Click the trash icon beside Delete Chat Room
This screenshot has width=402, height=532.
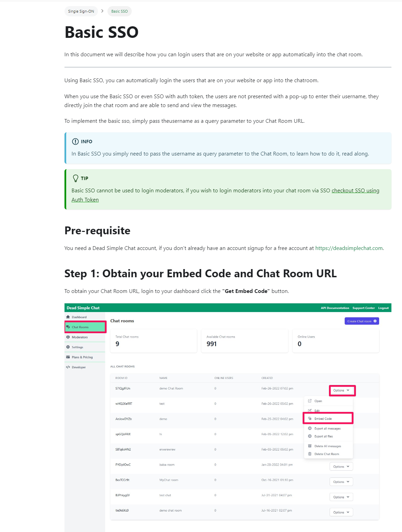pyautogui.click(x=310, y=454)
